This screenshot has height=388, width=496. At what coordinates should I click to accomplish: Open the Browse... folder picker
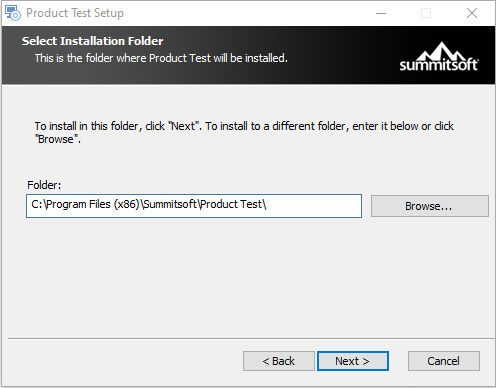(430, 206)
